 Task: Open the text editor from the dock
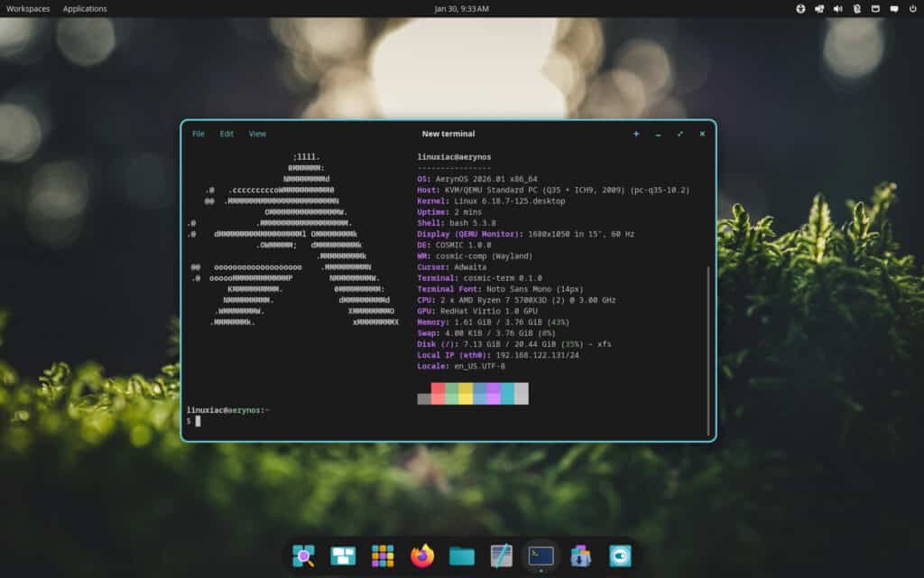(x=501, y=555)
